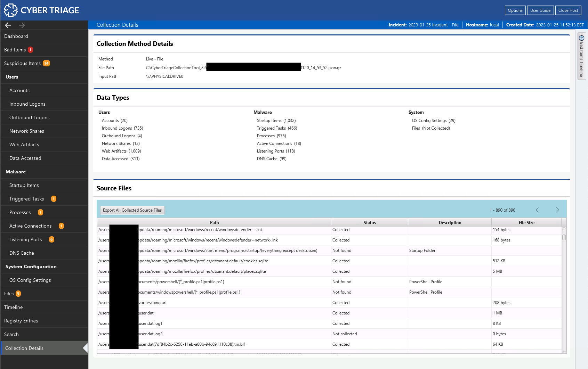Select the cookies.sqlite source file row
Viewport: 588px width, 369px height.
point(329,261)
